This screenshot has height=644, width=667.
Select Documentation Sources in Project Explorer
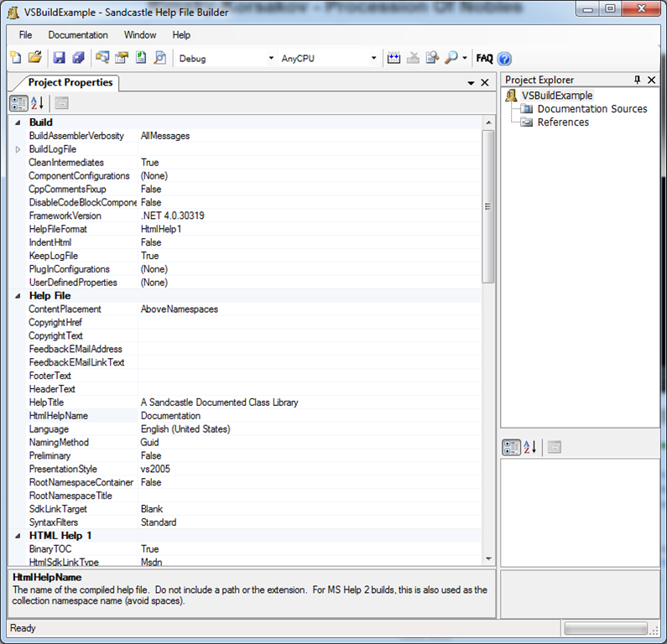pyautogui.click(x=591, y=109)
